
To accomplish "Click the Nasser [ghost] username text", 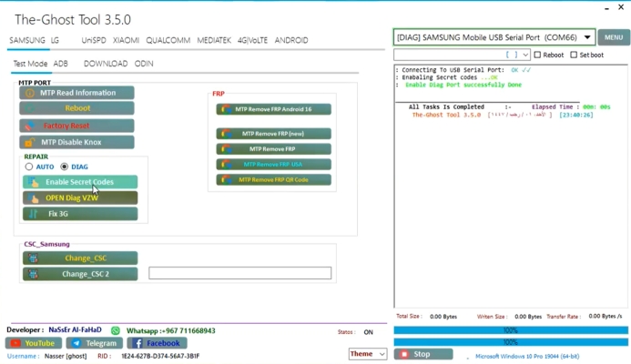I will (66, 356).
